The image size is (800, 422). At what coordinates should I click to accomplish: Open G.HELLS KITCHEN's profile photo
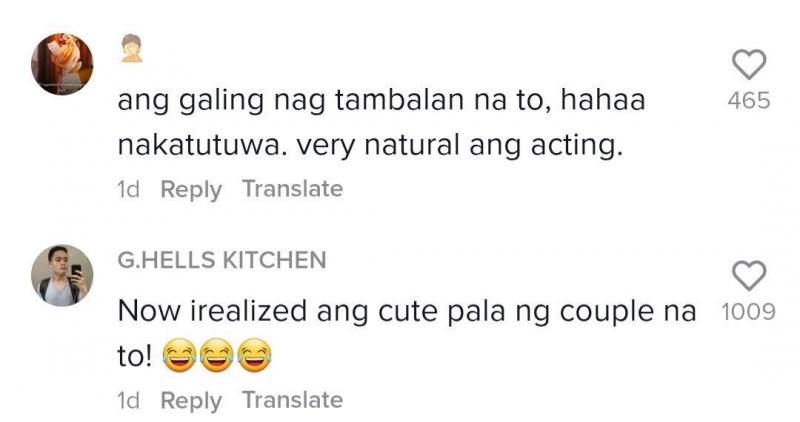[62, 275]
